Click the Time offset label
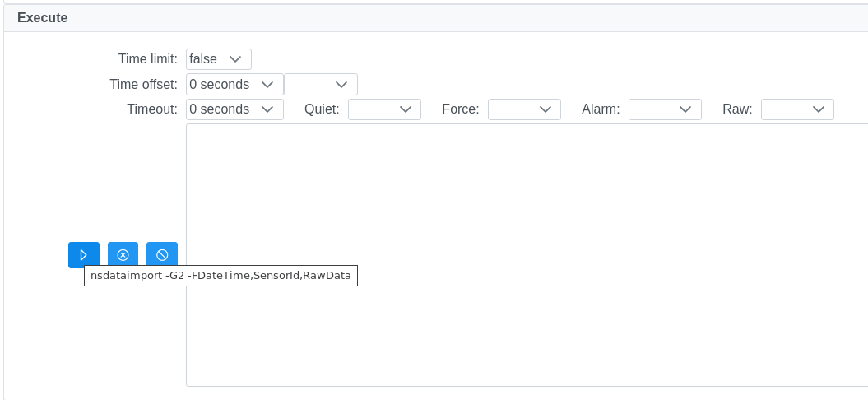868x400 pixels. point(143,84)
